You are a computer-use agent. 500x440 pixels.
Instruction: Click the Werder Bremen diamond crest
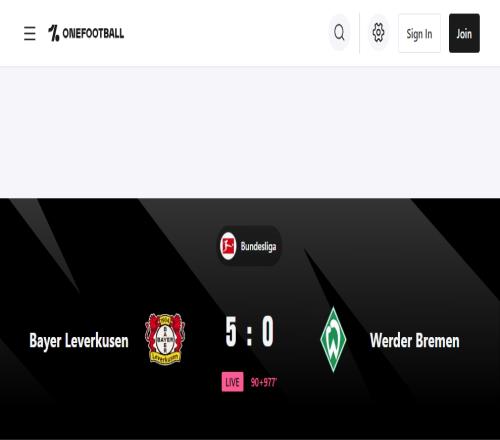[333, 339]
